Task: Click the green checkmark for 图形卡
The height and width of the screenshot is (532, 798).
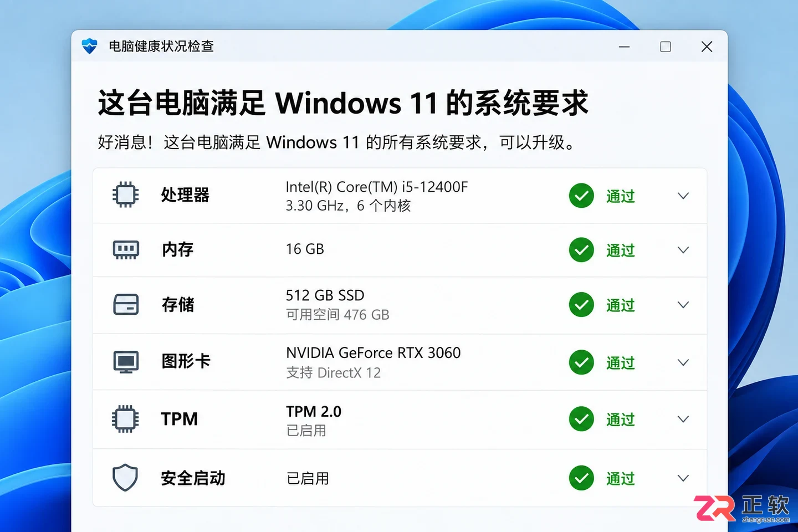Action: [581, 362]
